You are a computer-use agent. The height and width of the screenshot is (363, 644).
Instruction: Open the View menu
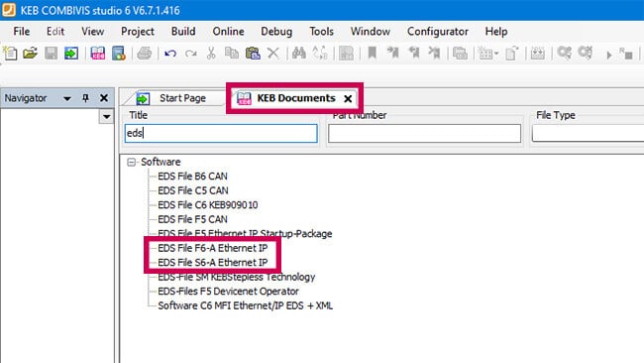pyautogui.click(x=92, y=32)
